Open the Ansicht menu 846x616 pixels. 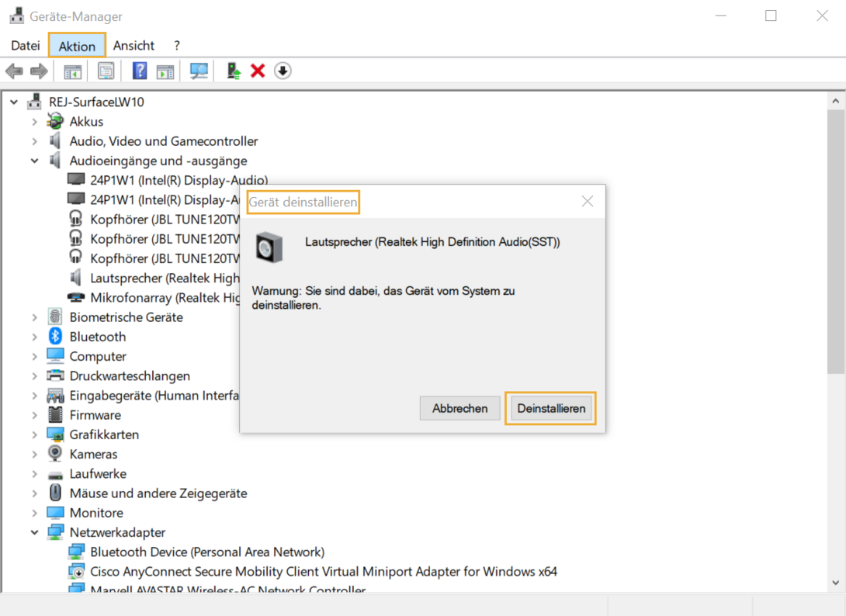pyautogui.click(x=133, y=45)
